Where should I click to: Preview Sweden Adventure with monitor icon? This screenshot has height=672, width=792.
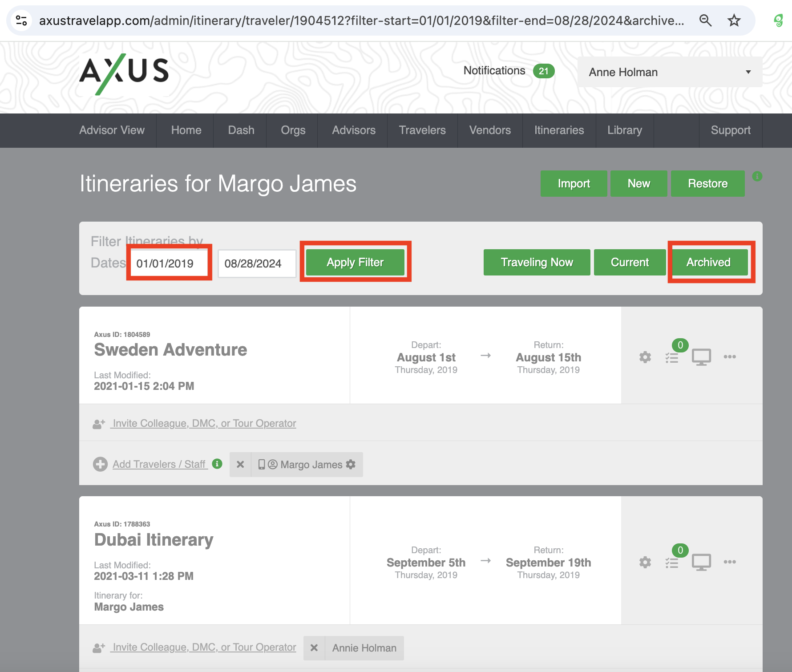tap(701, 357)
